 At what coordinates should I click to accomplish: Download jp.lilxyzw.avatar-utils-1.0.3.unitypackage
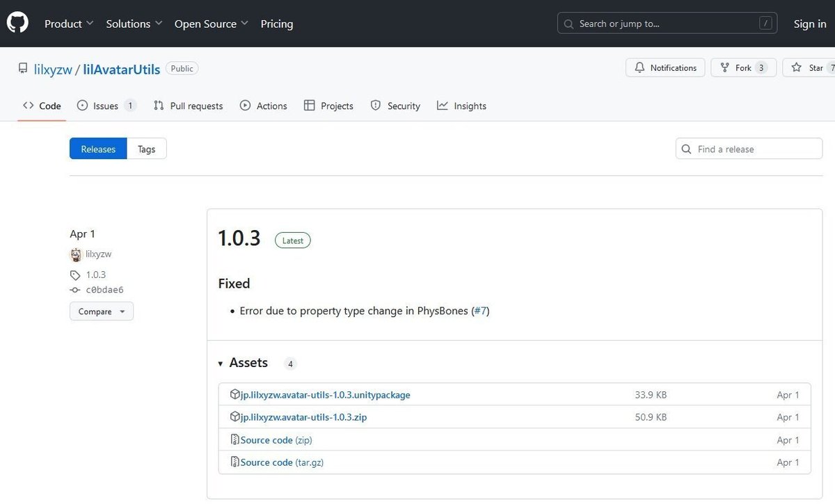(x=326, y=395)
